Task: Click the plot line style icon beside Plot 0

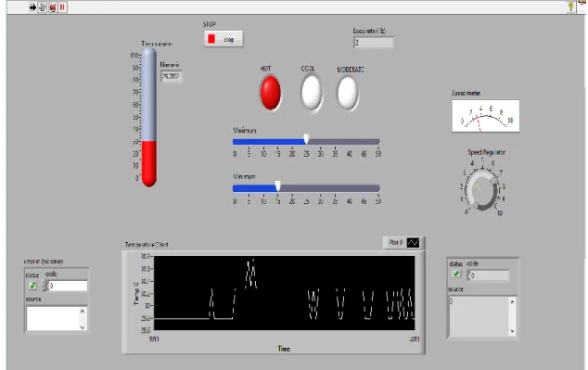Action: coord(413,243)
